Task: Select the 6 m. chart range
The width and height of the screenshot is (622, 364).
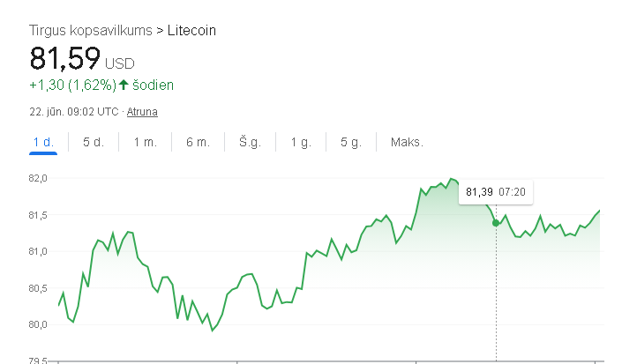Action: 198,142
